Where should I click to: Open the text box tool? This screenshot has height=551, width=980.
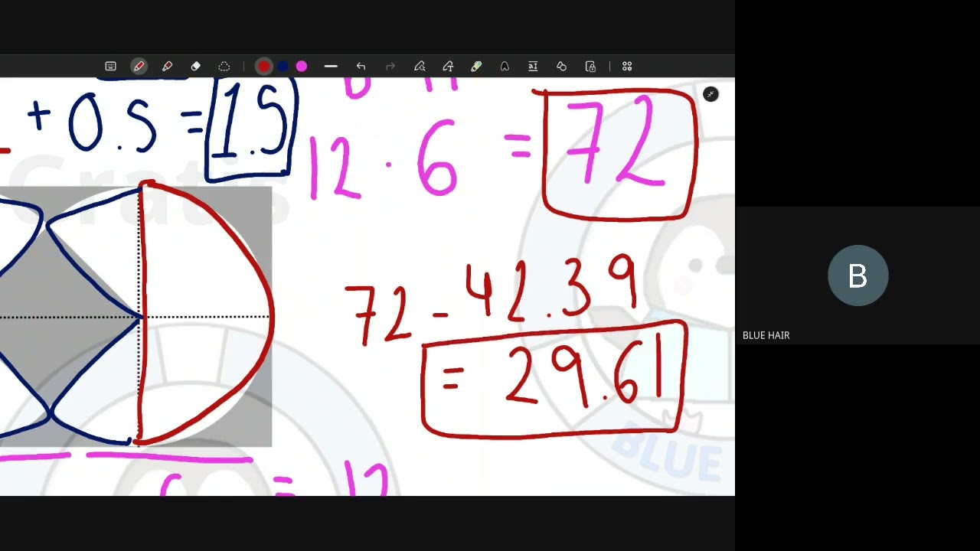533,67
